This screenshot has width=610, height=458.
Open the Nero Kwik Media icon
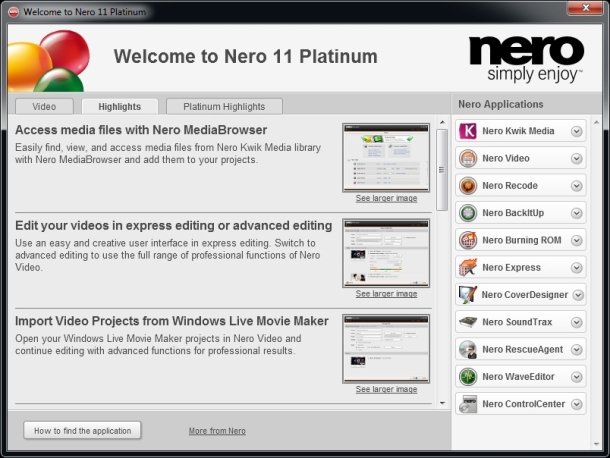pyautogui.click(x=468, y=131)
